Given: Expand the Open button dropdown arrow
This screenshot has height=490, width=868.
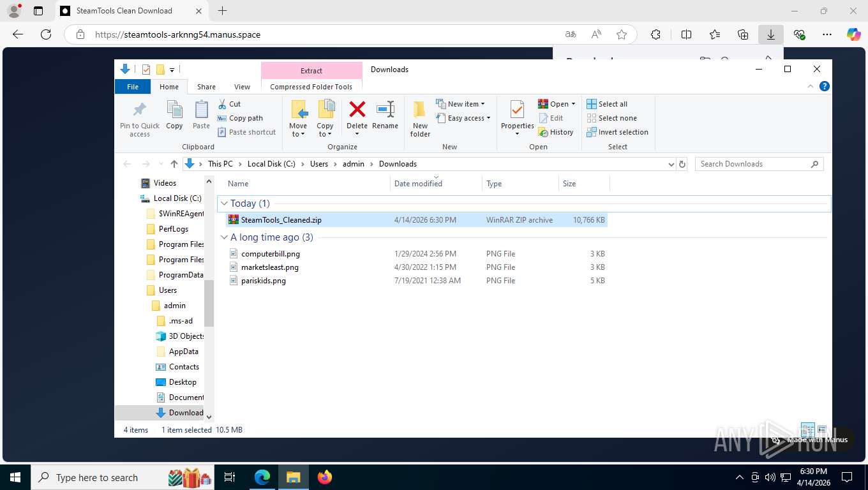Looking at the screenshot, I should click(x=573, y=104).
